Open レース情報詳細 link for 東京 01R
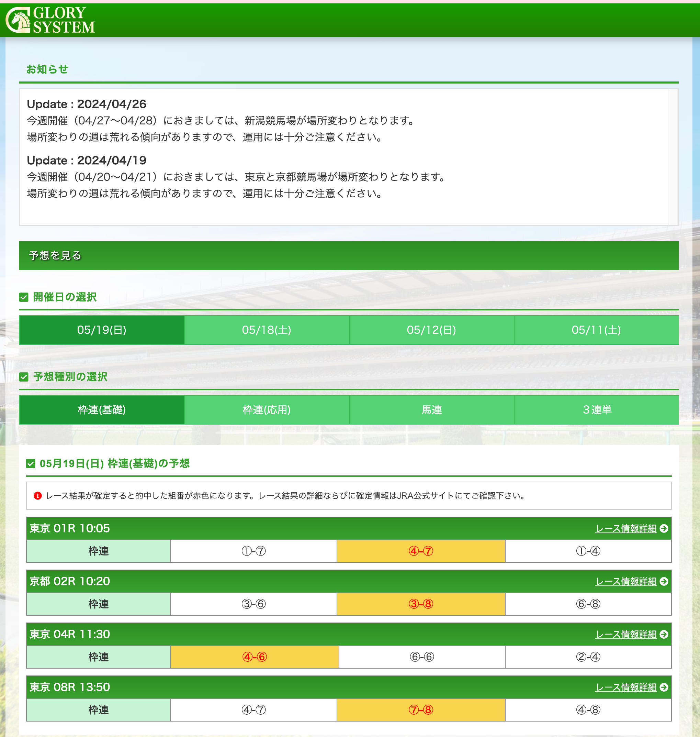The height and width of the screenshot is (737, 700). (x=626, y=528)
